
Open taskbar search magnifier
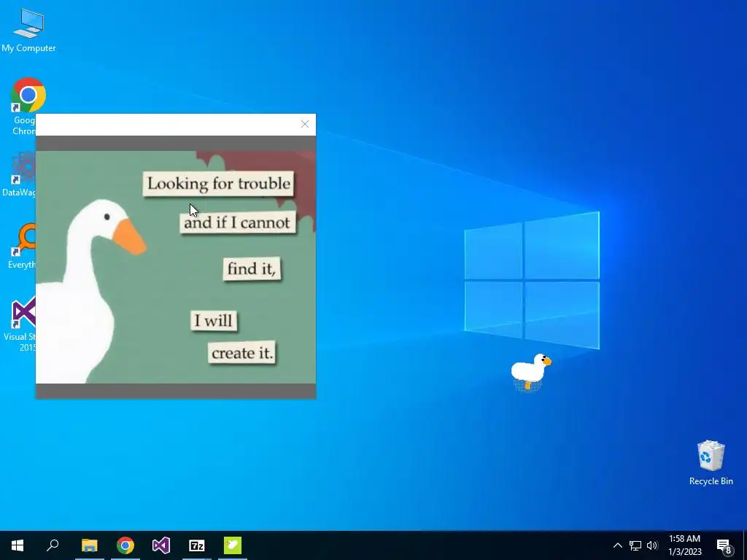[53, 545]
